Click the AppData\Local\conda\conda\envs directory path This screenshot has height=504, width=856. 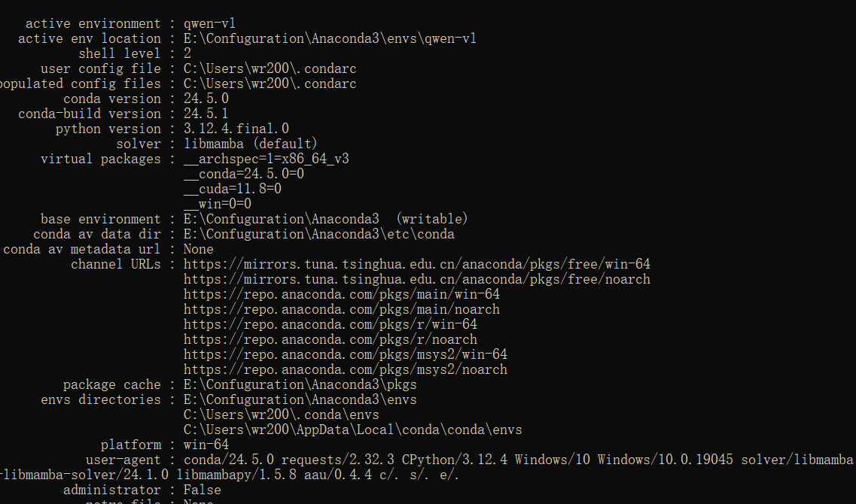click(x=352, y=430)
